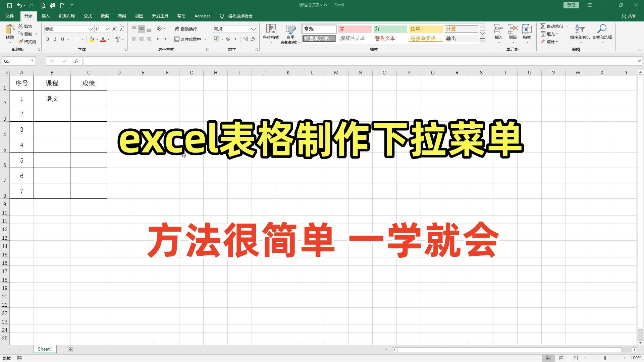Open Find and Select (查找和选择)

(602, 33)
